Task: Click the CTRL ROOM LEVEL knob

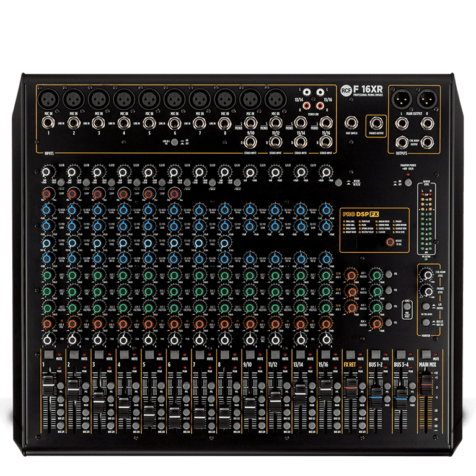Action: [427, 275]
